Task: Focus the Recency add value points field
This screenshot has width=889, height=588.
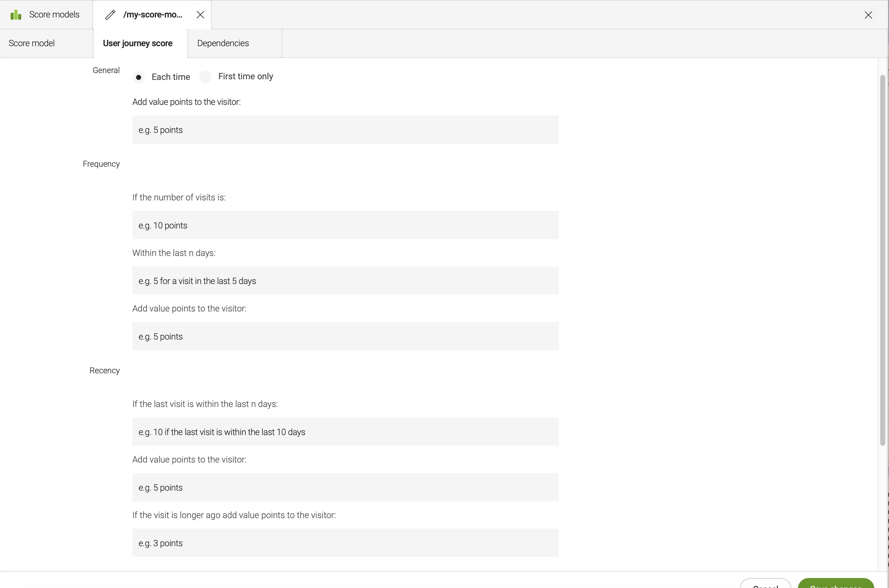Action: click(x=345, y=487)
